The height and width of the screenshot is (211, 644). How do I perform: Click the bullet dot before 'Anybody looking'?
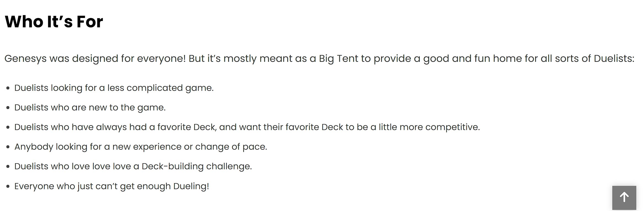tap(8, 147)
